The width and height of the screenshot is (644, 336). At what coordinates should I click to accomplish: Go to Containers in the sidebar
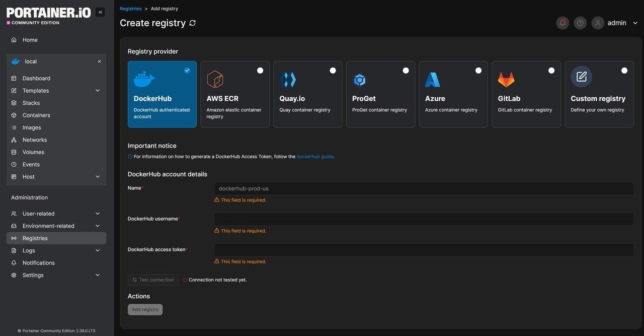(x=56, y=115)
